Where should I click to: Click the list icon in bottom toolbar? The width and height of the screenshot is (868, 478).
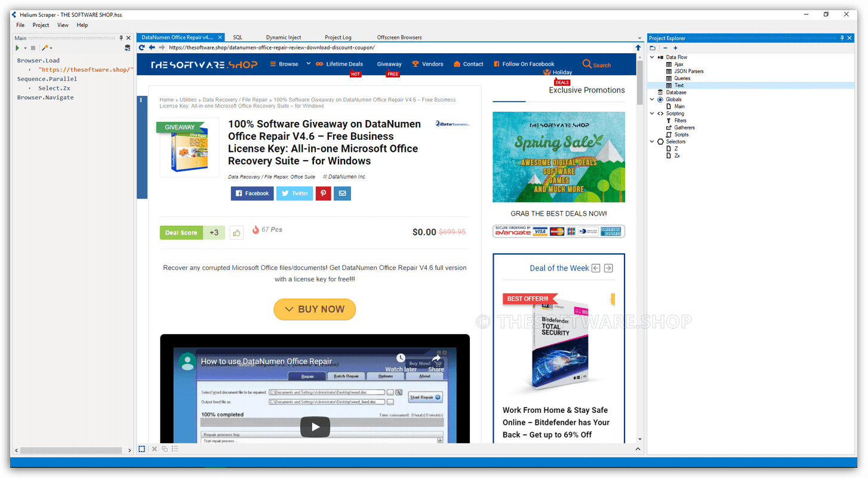coord(175,449)
